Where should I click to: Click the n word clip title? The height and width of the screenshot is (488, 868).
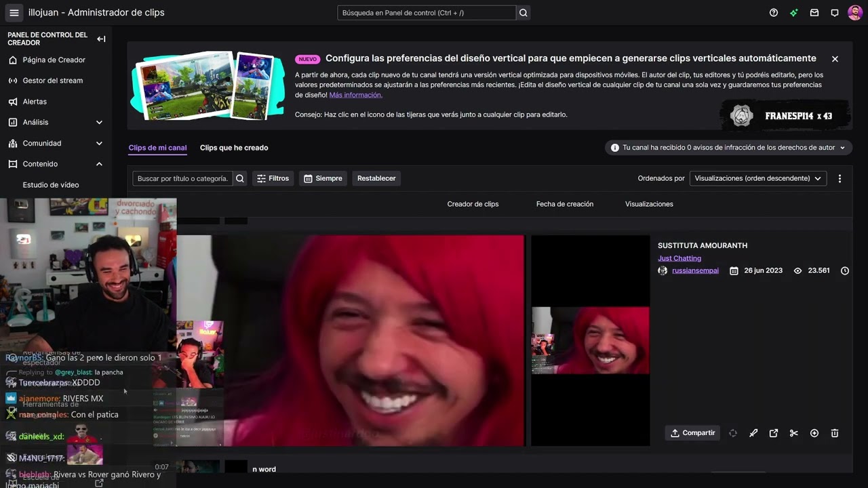[264, 469]
